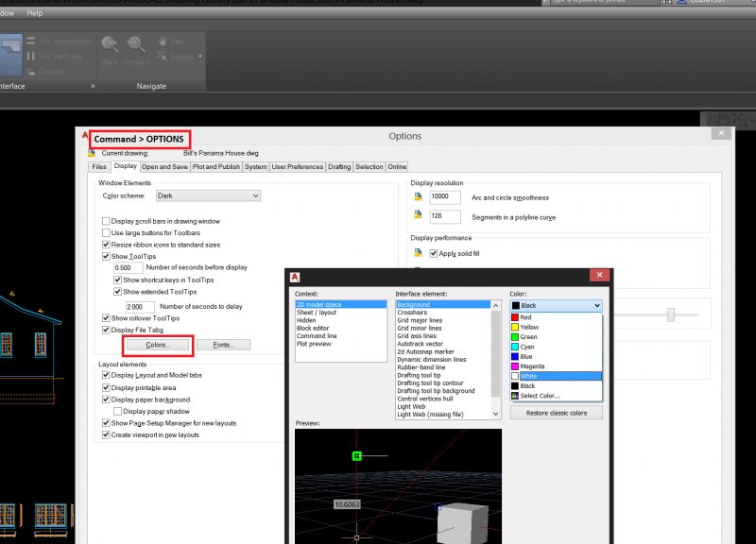Viewport: 756px width, 544px height.
Task: Open the Open and Save tab
Action: point(164,167)
